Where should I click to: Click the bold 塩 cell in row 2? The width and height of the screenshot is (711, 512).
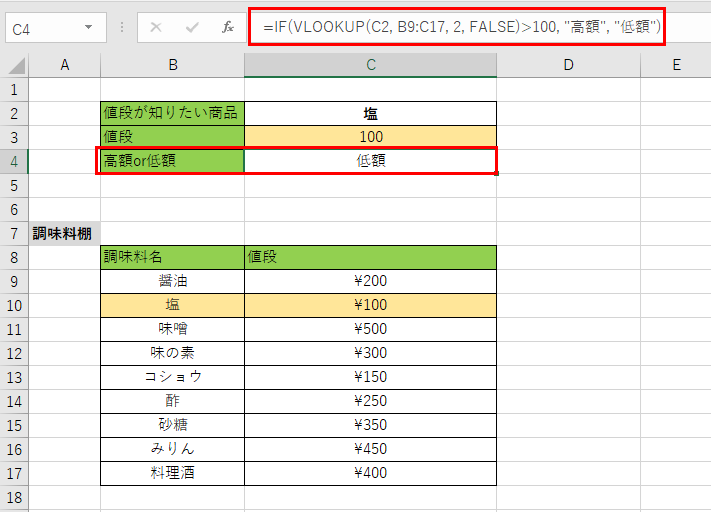tap(370, 113)
